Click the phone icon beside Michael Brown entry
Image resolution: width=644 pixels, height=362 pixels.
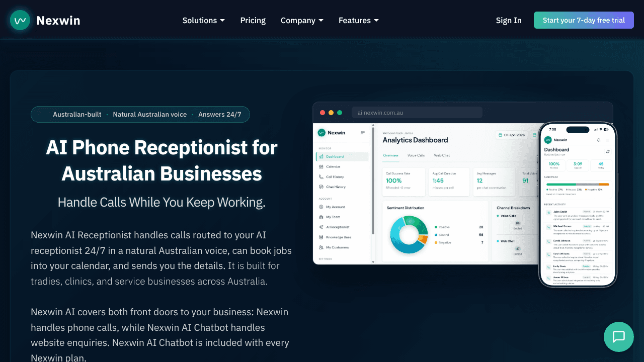point(549,227)
